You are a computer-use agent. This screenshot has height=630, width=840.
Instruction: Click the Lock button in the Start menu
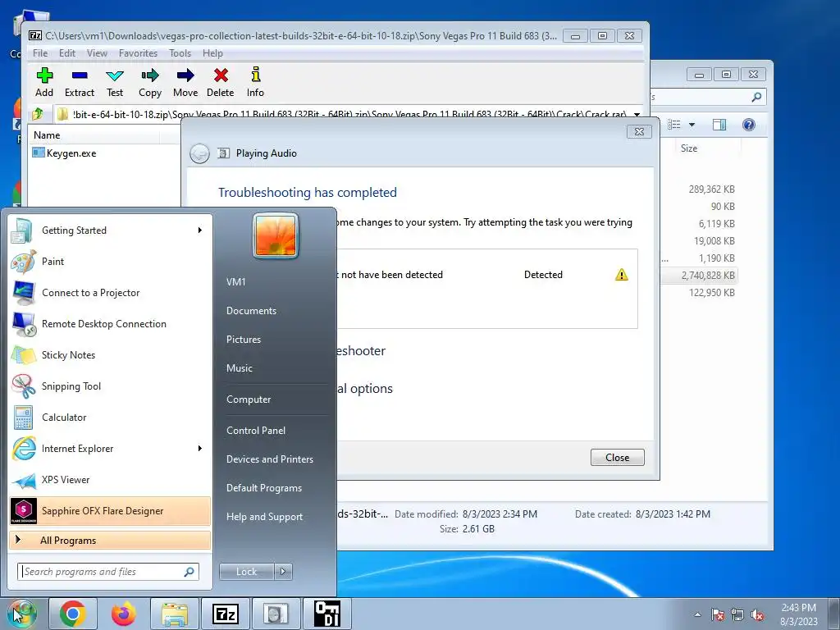click(x=246, y=572)
